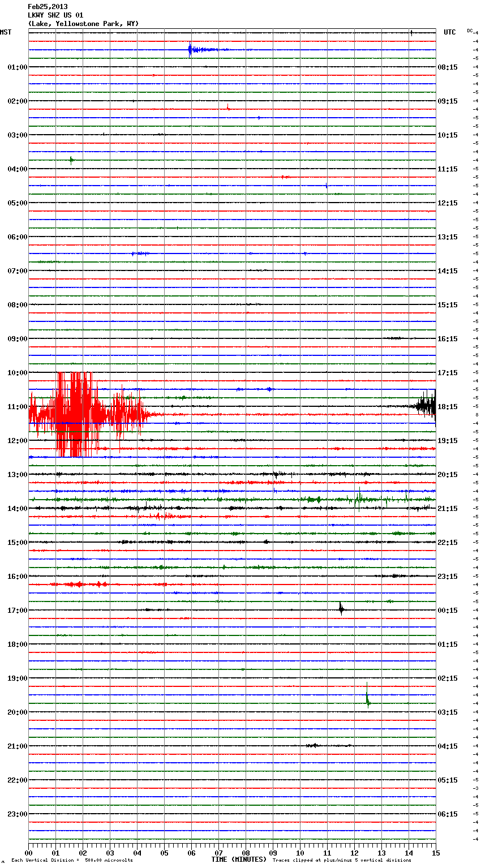This screenshot has width=481, height=868.
Task: Select the 12:00 MST row label
Action: [x=18, y=441]
